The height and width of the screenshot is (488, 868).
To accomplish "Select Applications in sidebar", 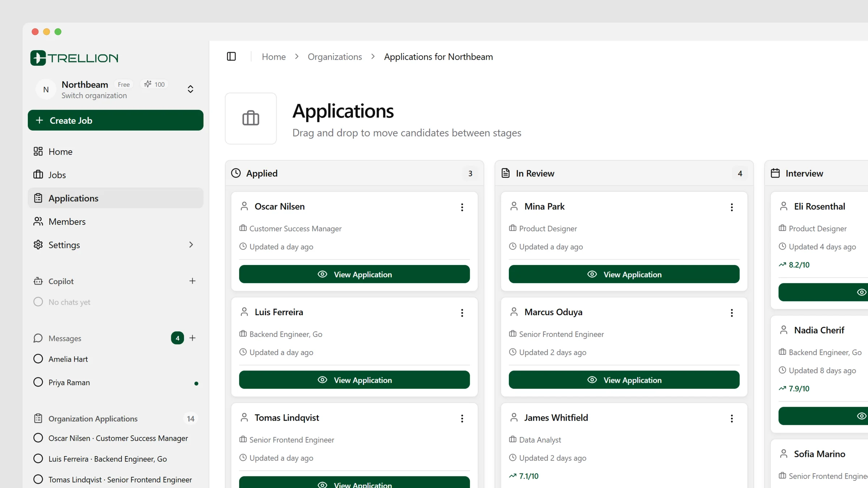I will (x=116, y=198).
